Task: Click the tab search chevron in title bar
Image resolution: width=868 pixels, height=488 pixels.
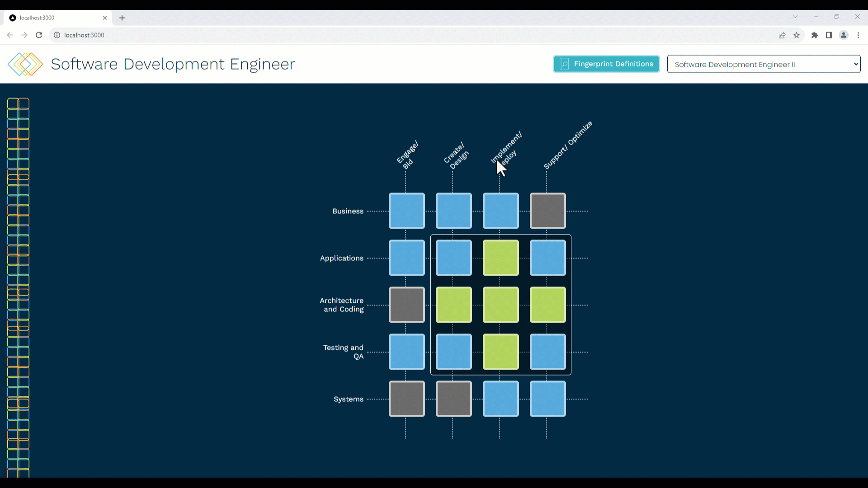Action: (x=795, y=17)
